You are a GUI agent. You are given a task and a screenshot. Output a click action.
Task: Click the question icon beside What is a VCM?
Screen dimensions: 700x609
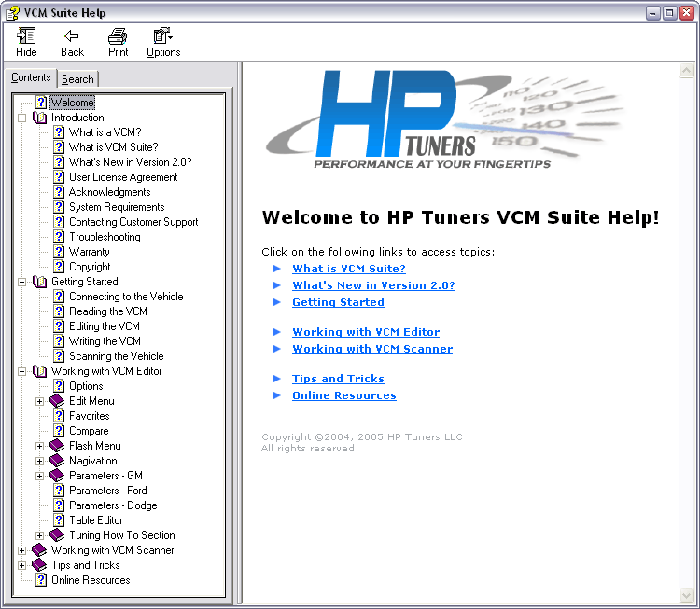[59, 132]
